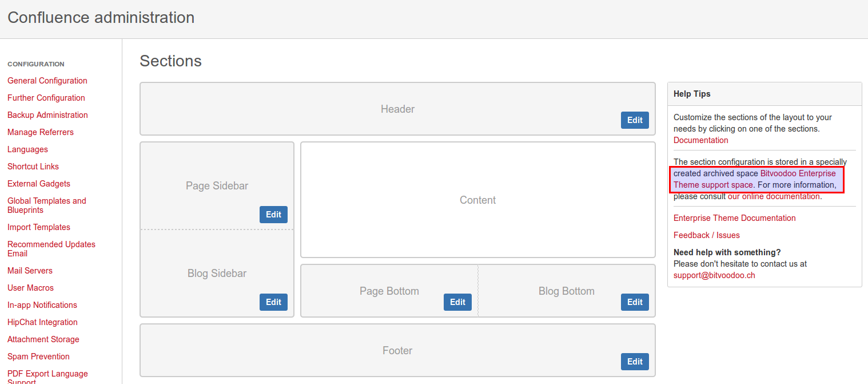Select HipChat Integration in sidebar

tap(42, 322)
